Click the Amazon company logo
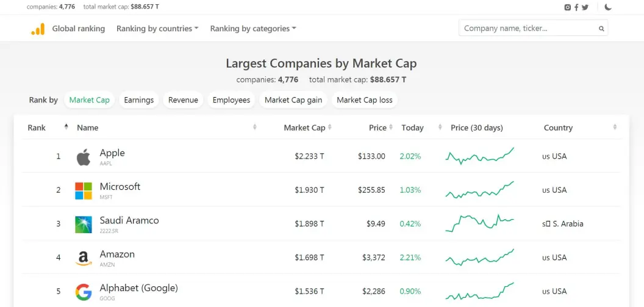 [x=84, y=259]
